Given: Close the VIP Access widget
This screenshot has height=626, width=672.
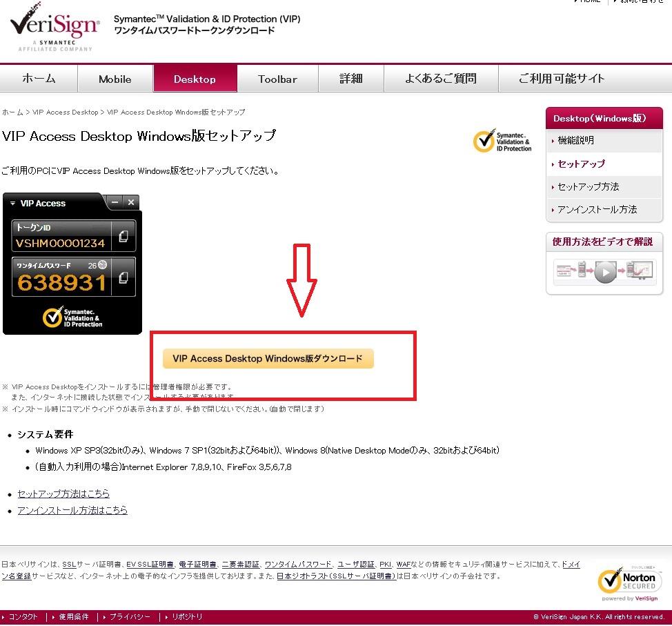Looking at the screenshot, I should [131, 202].
